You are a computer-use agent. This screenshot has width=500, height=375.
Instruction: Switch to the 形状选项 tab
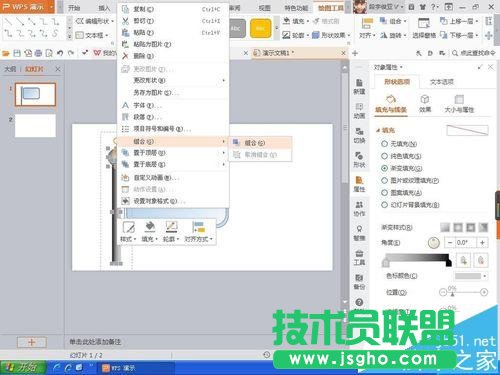pos(397,82)
